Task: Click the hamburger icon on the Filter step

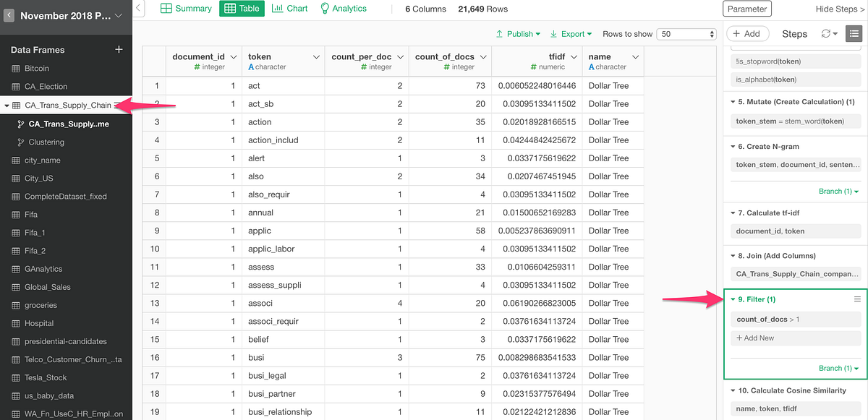Action: pos(856,299)
